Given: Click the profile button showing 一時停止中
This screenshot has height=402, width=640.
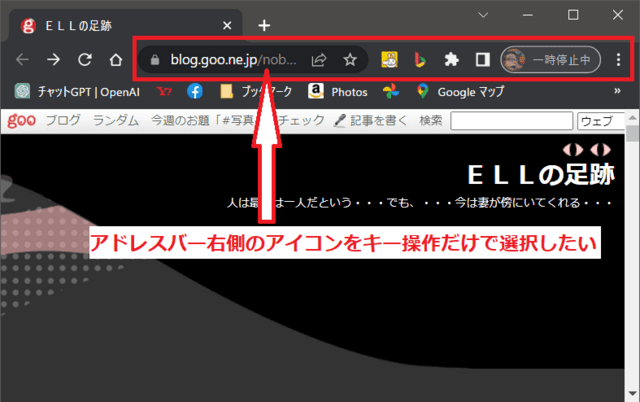Looking at the screenshot, I should pos(550,60).
